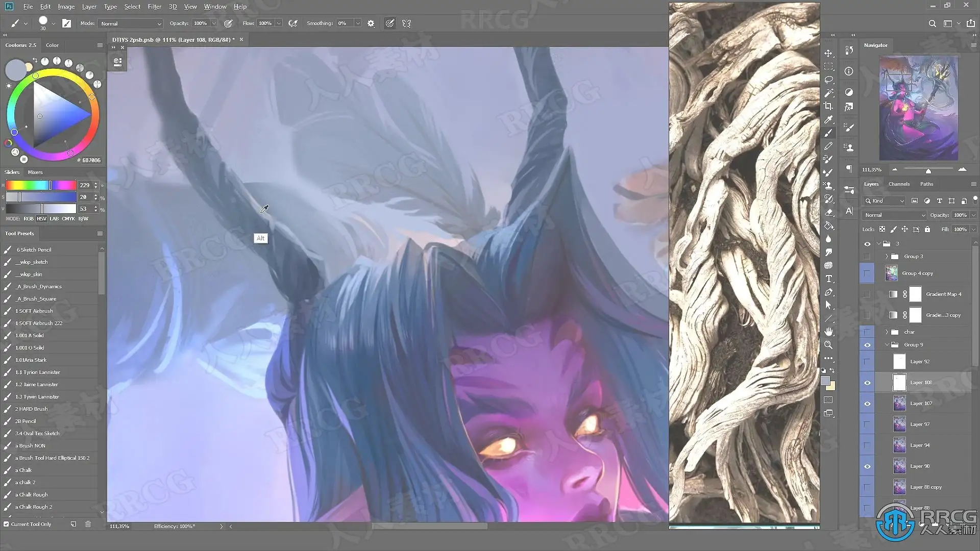Switch to the Channels tab

tap(899, 184)
